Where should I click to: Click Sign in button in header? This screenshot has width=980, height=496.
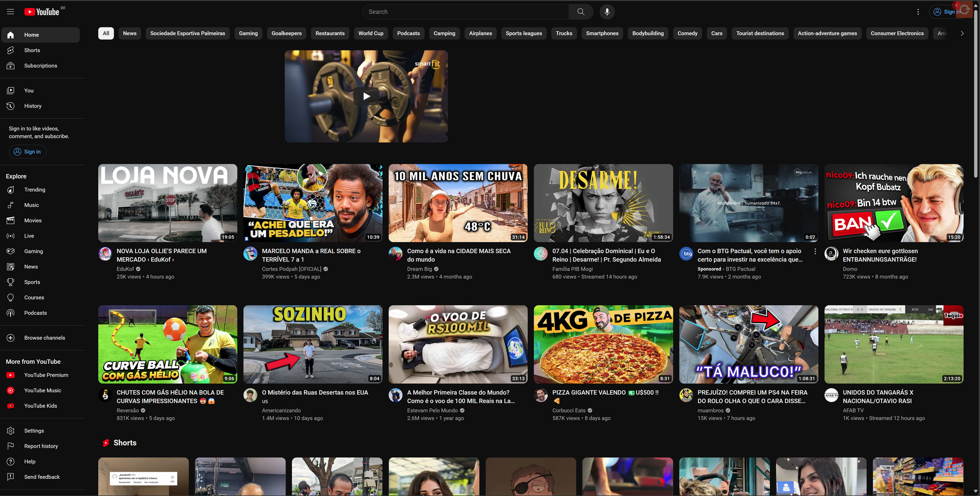pyautogui.click(x=947, y=12)
